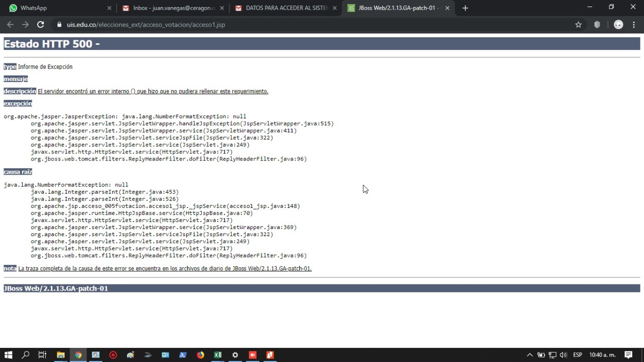This screenshot has width=644, height=362.
Task: Bookmark this page with the star icon
Action: 578,25
